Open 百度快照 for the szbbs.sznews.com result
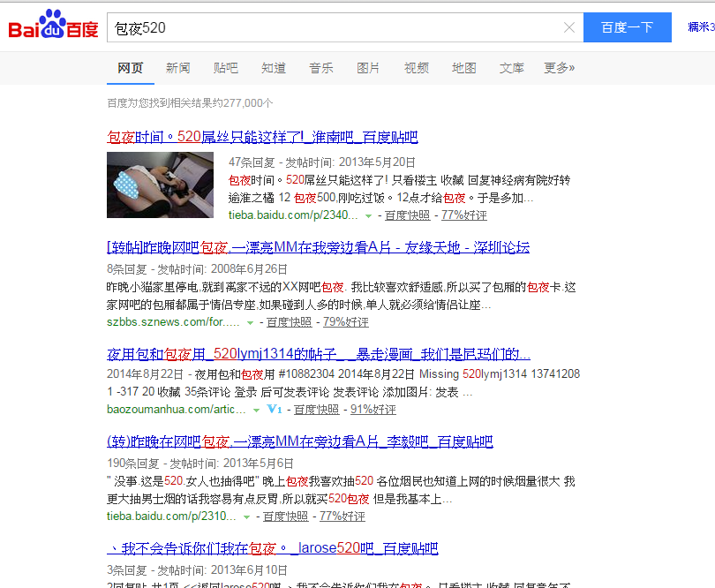Viewport: 715px width, 588px height. [290, 322]
